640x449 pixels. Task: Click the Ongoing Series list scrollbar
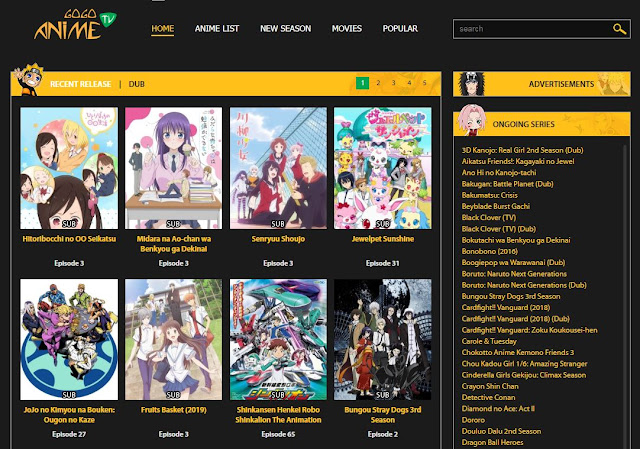(x=625, y=296)
